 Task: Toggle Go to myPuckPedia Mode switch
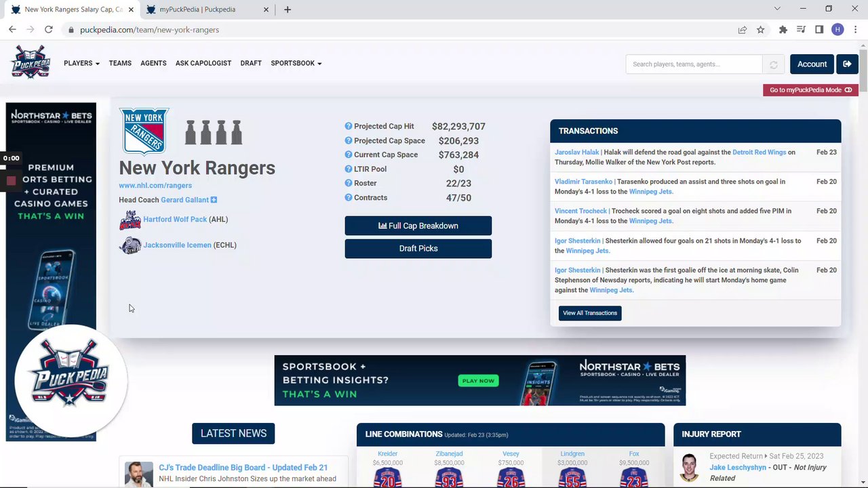(810, 90)
